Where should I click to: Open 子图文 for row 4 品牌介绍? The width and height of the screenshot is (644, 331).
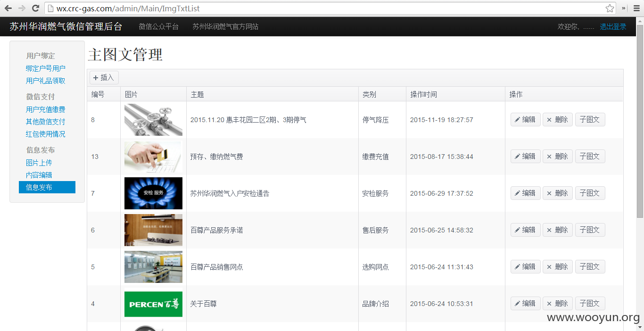pyautogui.click(x=590, y=304)
